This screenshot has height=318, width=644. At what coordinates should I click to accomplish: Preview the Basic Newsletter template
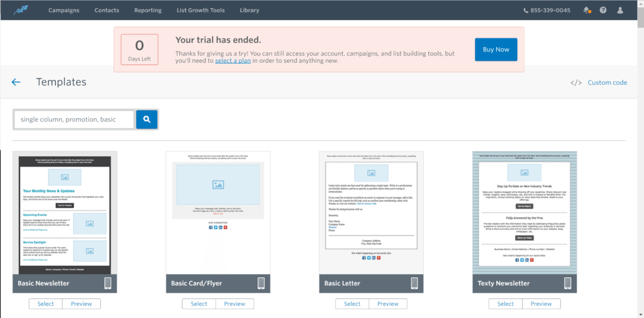(x=81, y=304)
